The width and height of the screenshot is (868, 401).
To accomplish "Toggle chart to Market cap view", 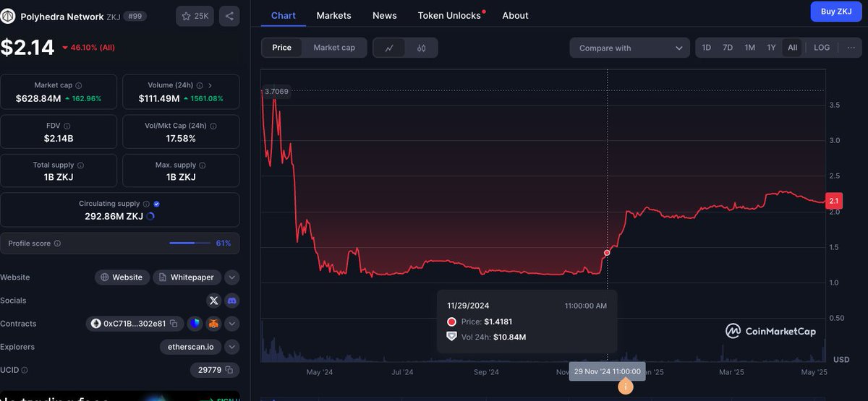I will pos(334,48).
